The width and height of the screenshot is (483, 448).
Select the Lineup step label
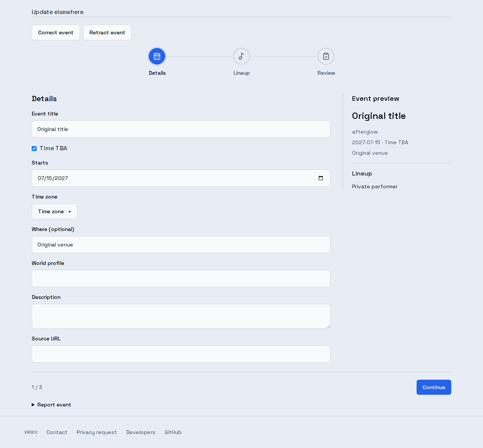tap(241, 73)
